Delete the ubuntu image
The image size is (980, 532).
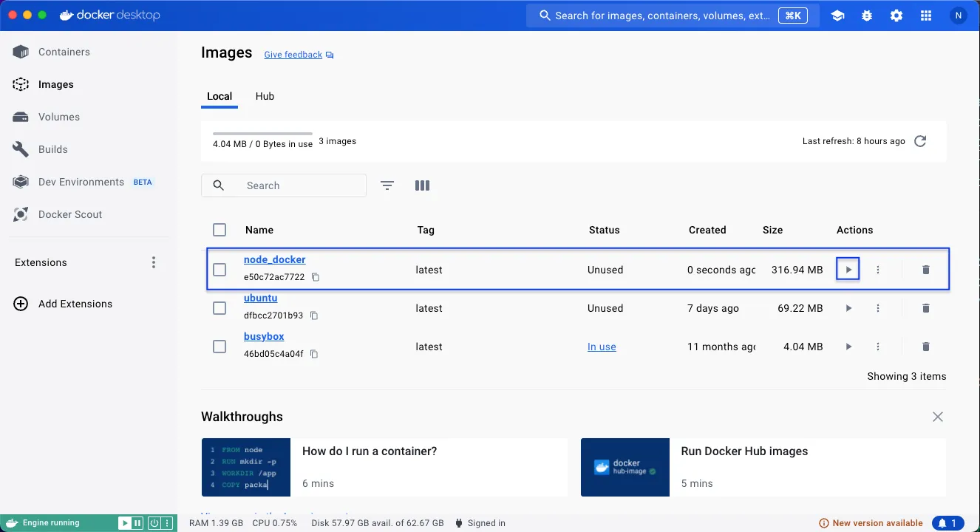[x=926, y=308]
